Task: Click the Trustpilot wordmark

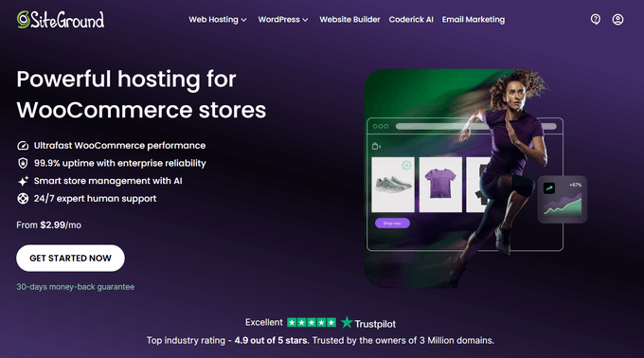Action: point(375,324)
